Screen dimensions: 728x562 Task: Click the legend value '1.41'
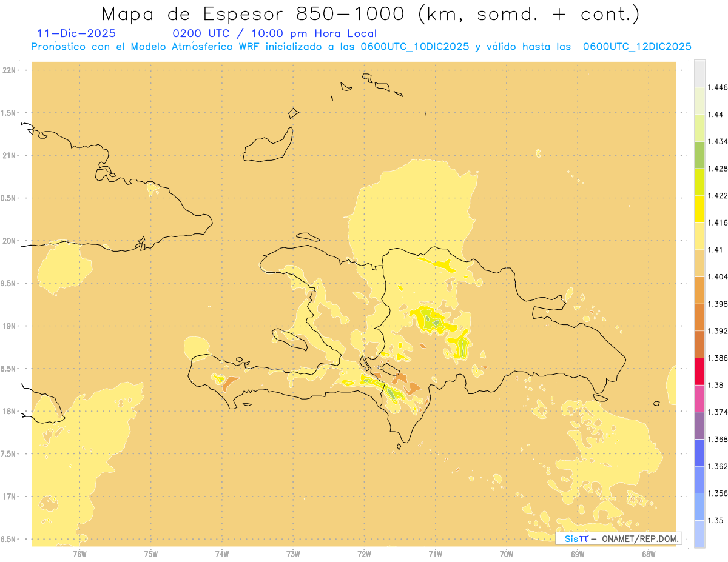(716, 250)
